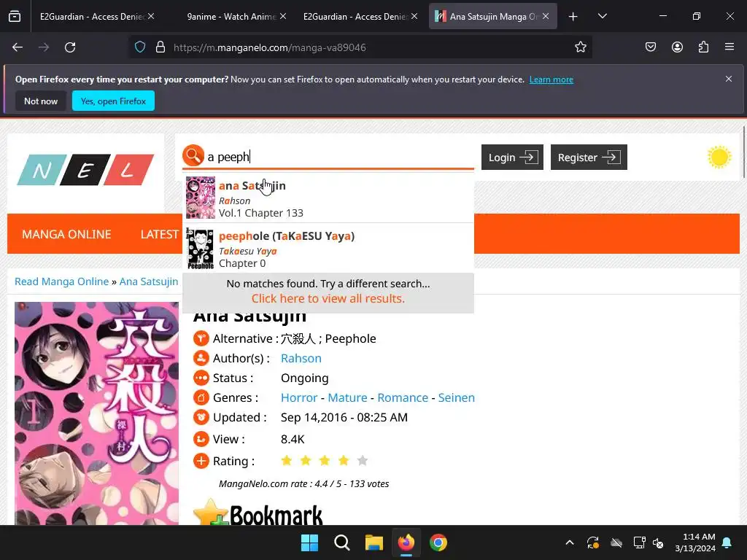Click the Peephole suggestion thumbnail
Screen dimensions: 747x560
(x=200, y=249)
